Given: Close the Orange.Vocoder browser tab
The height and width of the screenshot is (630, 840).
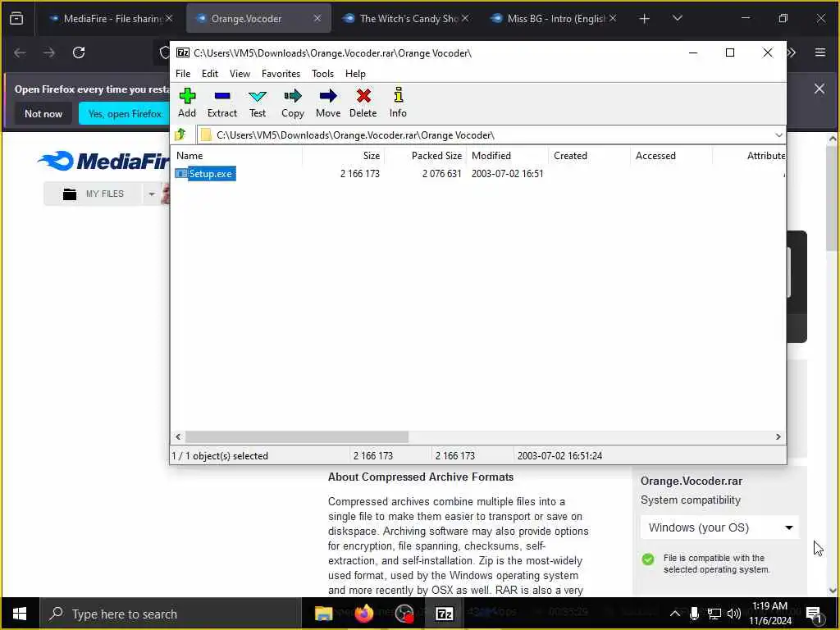Looking at the screenshot, I should click(317, 18).
